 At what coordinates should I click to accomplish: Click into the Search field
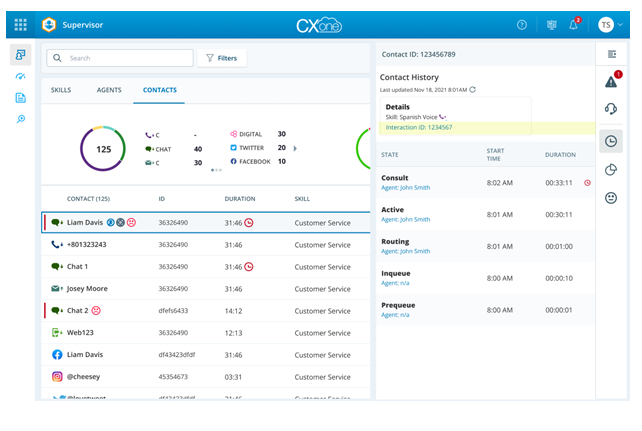point(120,58)
